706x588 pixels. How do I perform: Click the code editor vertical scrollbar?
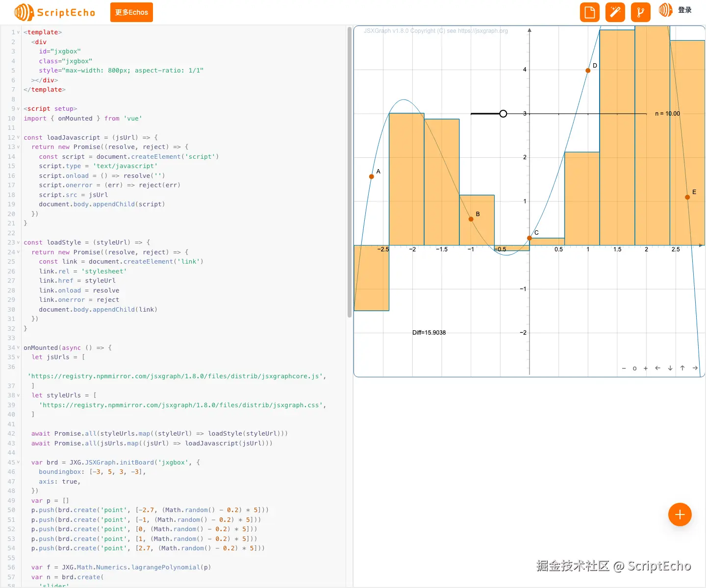(x=350, y=171)
